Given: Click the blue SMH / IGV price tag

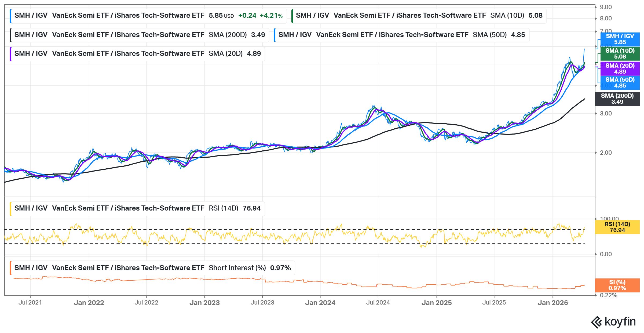Looking at the screenshot, I should coord(620,39).
